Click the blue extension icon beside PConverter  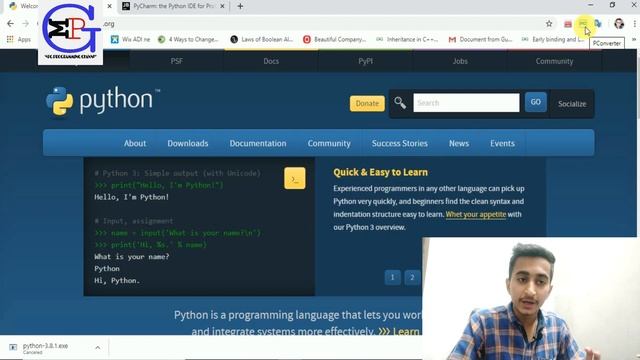[598, 24]
